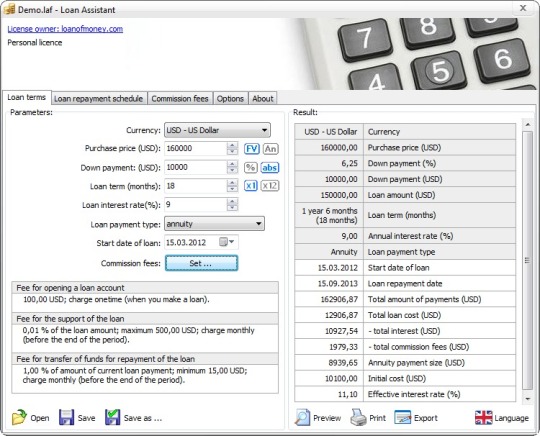Increase purchase price with up arrow
The image size is (540, 436).
pos(232,146)
